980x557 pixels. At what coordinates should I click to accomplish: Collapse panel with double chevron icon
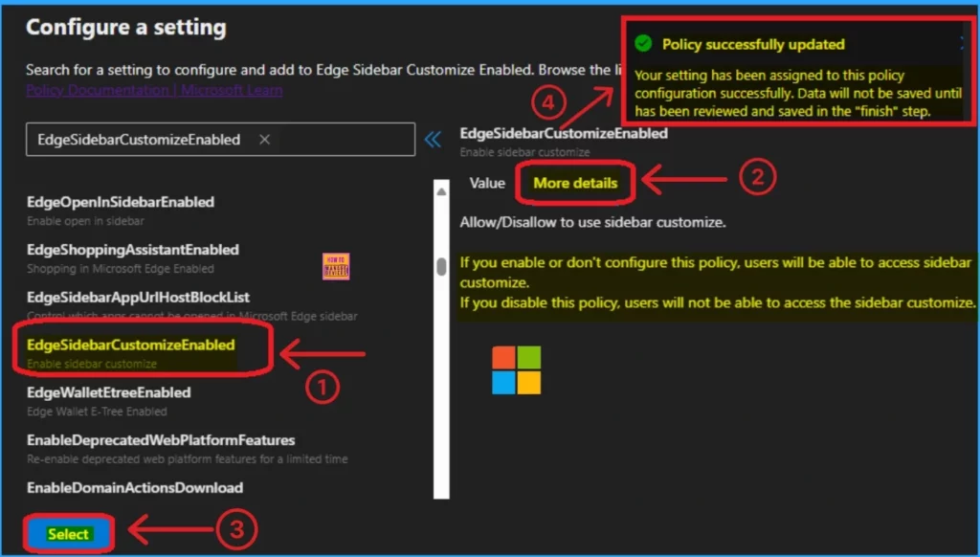433,140
